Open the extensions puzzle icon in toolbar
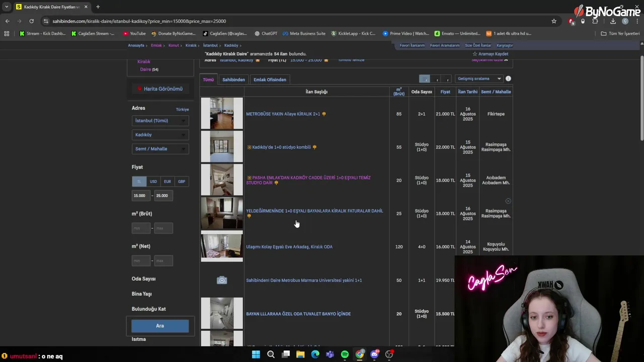Image resolution: width=644 pixels, height=362 pixels. (x=595, y=21)
